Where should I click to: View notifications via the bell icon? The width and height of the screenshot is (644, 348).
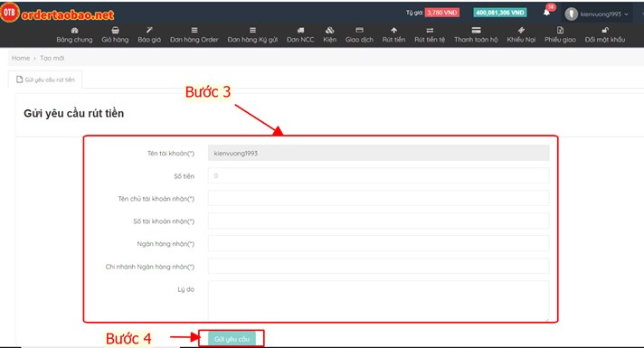click(546, 13)
